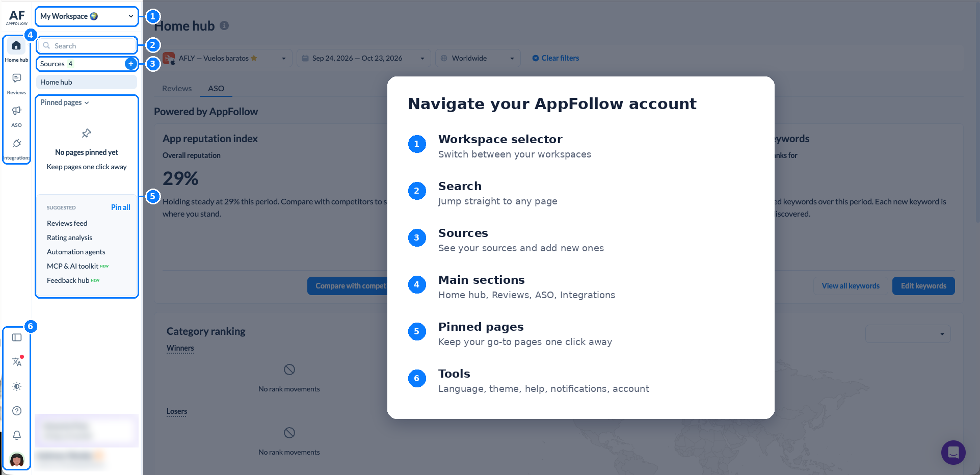
Task: Open the Reviews section icon
Action: click(x=16, y=78)
